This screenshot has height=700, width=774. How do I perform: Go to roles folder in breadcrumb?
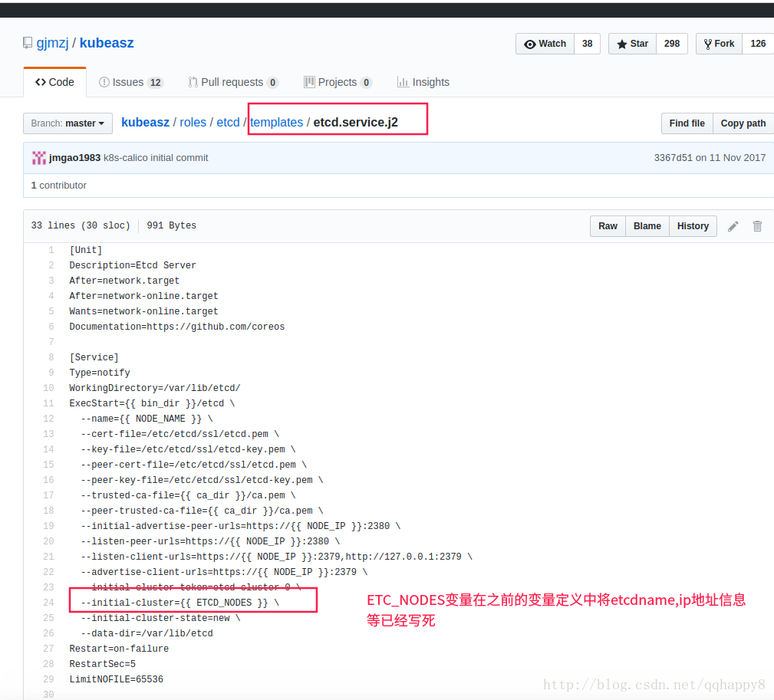(x=193, y=123)
